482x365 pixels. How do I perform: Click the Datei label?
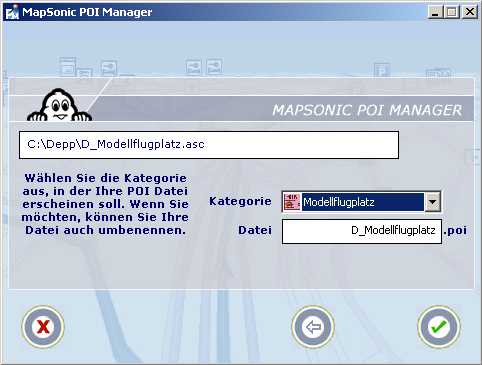255,230
